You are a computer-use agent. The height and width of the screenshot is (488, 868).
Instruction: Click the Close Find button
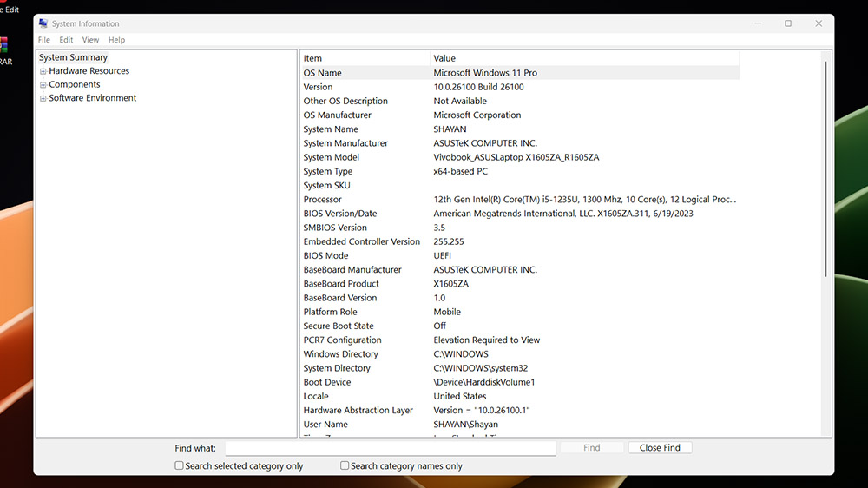(x=660, y=447)
